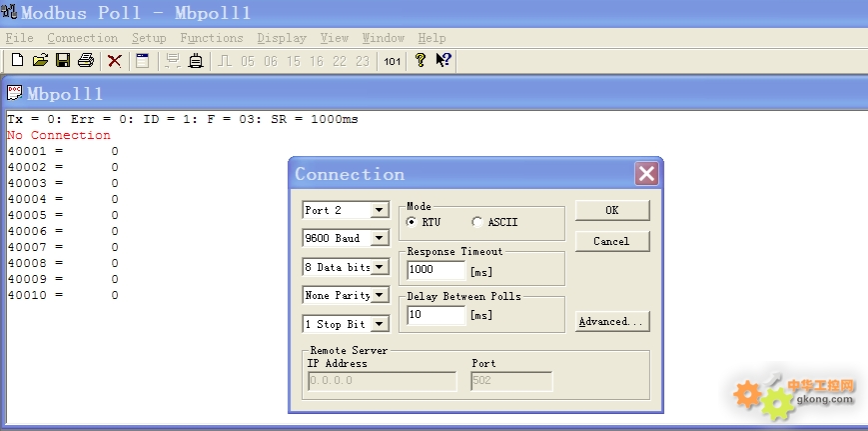Select function 23 toolbar button

pyautogui.click(x=362, y=61)
